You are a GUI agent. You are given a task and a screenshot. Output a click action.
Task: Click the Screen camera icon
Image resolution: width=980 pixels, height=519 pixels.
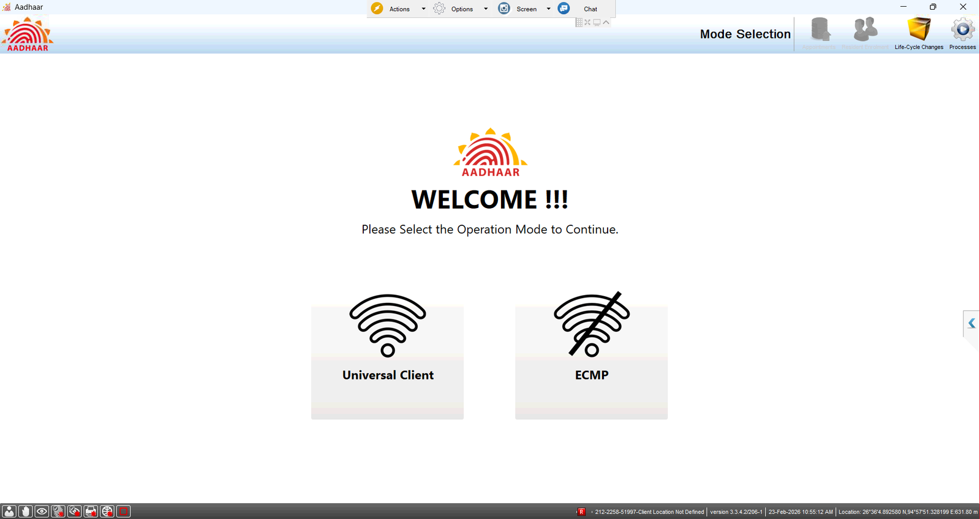point(504,9)
